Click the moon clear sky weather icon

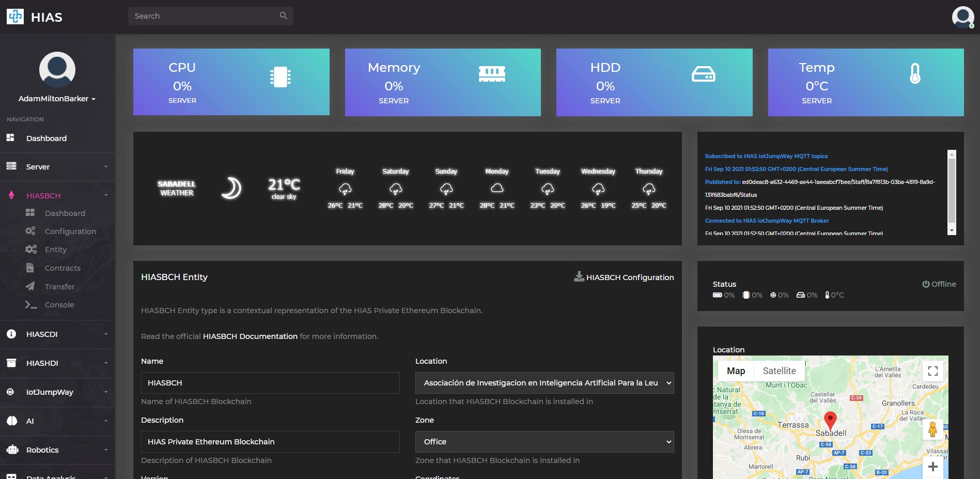tap(231, 188)
